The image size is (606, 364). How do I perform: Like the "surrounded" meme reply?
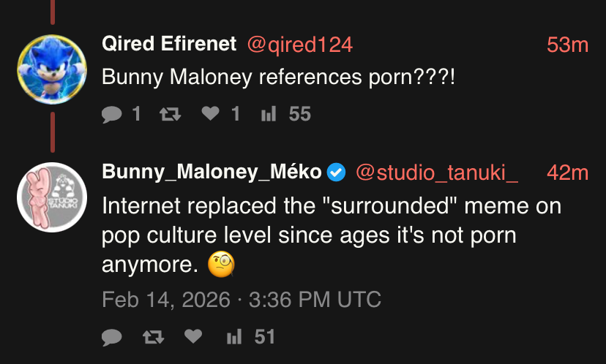click(193, 336)
